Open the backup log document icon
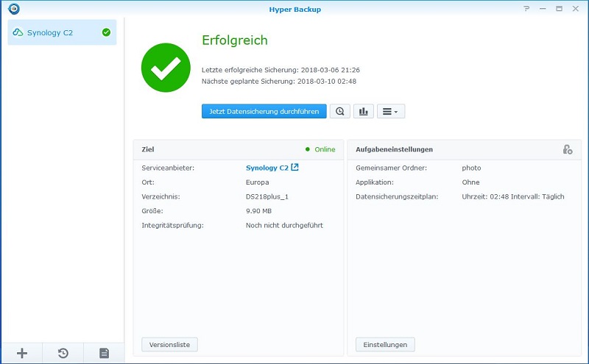Image resolution: width=589 pixels, height=364 pixels. [x=104, y=353]
